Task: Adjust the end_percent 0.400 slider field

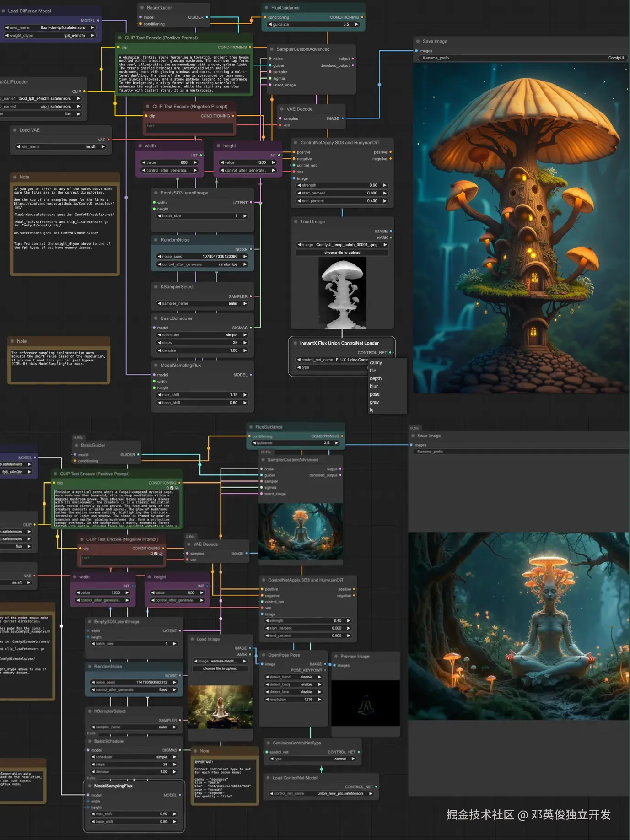Action: coord(342,201)
